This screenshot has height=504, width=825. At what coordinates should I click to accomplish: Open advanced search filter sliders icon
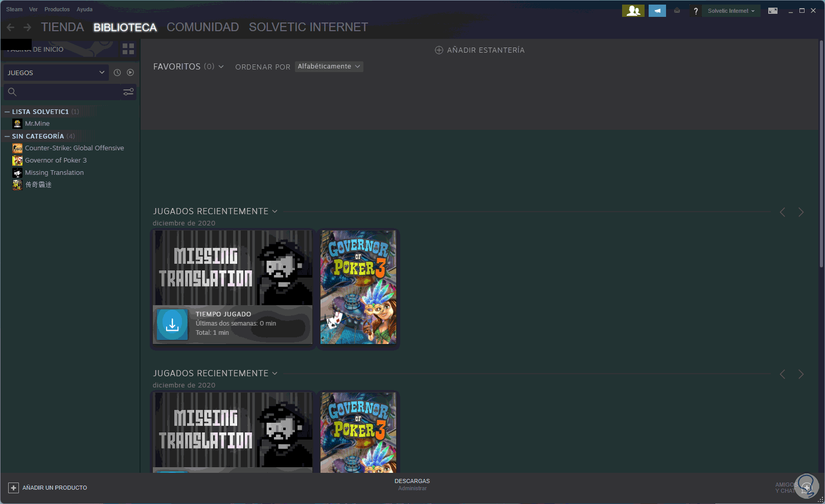click(x=128, y=92)
